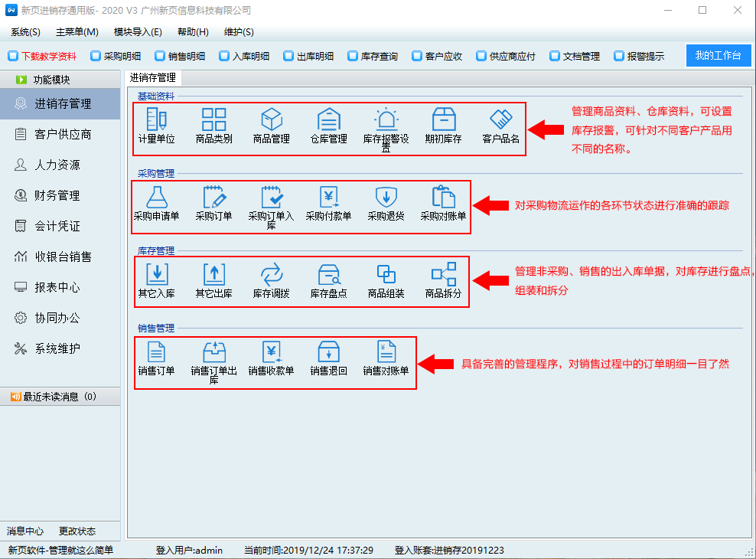Click 入库明细 toolbar shortcut
The width and height of the screenshot is (756, 559).
point(244,57)
